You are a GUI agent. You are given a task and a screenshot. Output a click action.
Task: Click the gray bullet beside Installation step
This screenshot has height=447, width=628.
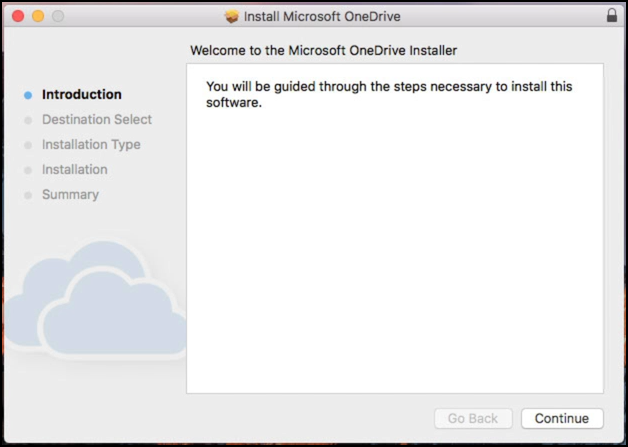[x=28, y=170]
